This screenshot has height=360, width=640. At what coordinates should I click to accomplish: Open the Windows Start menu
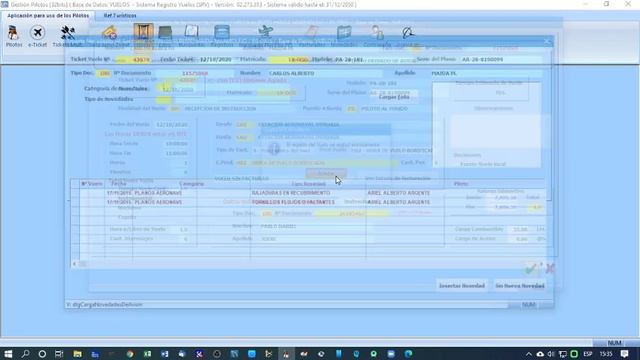click(8, 354)
